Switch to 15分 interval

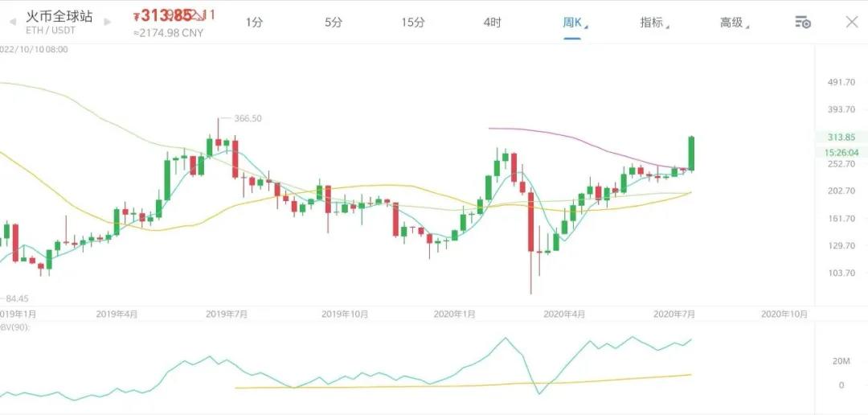413,23
